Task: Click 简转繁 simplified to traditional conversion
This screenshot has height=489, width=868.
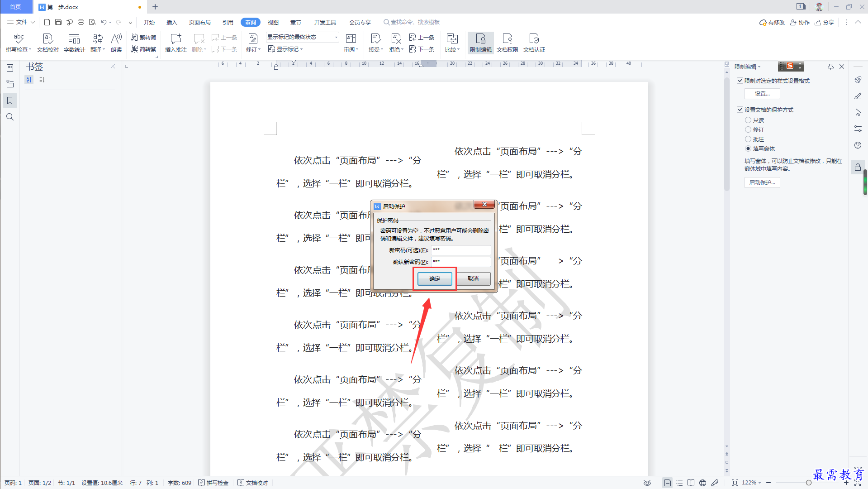Action: pyautogui.click(x=143, y=49)
